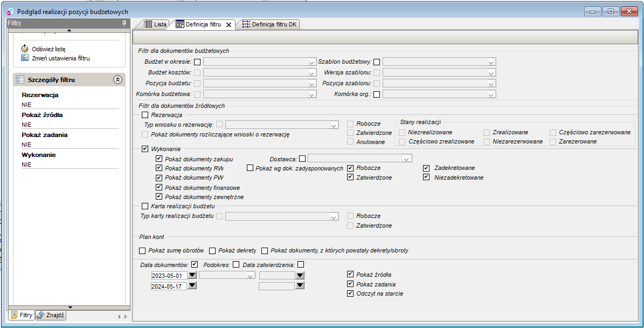
Task: Click the Szczegóły filtru panel icon
Action: 20,80
